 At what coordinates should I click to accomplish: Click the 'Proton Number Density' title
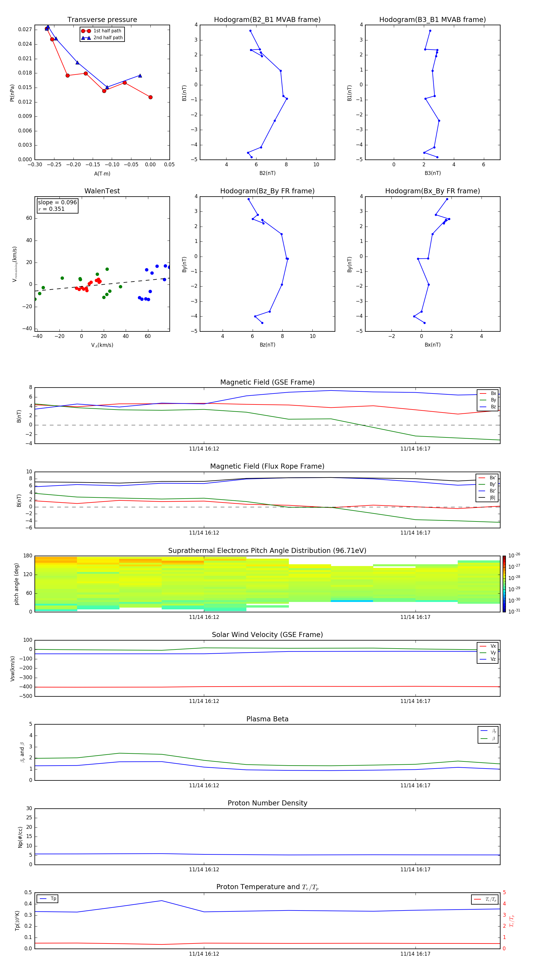267,803
